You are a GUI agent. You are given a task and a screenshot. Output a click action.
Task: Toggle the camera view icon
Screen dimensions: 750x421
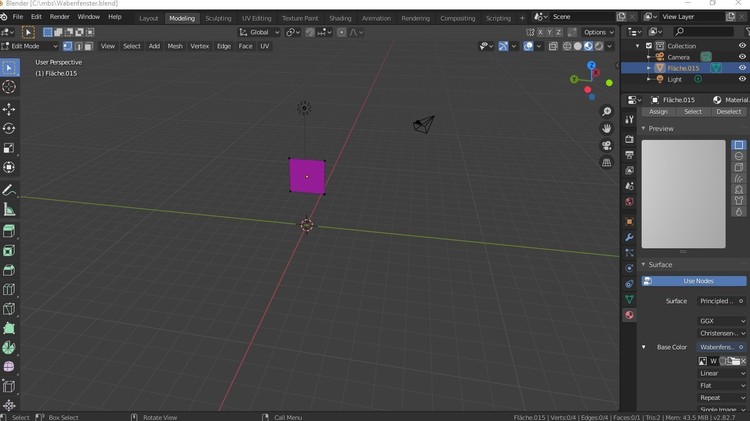pyautogui.click(x=607, y=145)
